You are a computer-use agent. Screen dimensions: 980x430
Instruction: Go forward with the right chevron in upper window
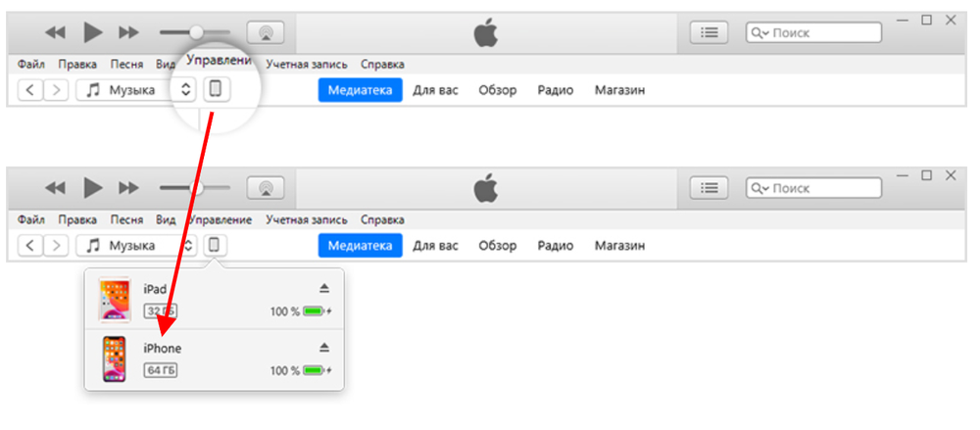(x=56, y=90)
